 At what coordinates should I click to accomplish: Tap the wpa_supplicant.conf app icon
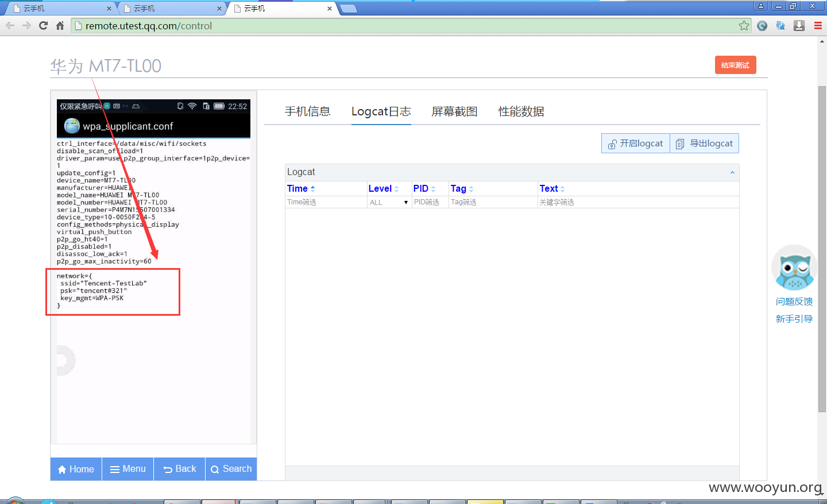pos(72,126)
